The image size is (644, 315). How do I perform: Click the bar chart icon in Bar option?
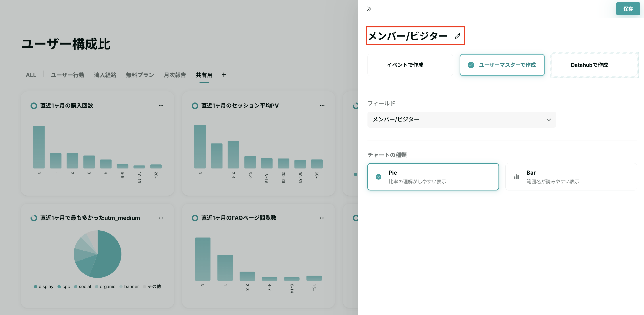pyautogui.click(x=516, y=177)
